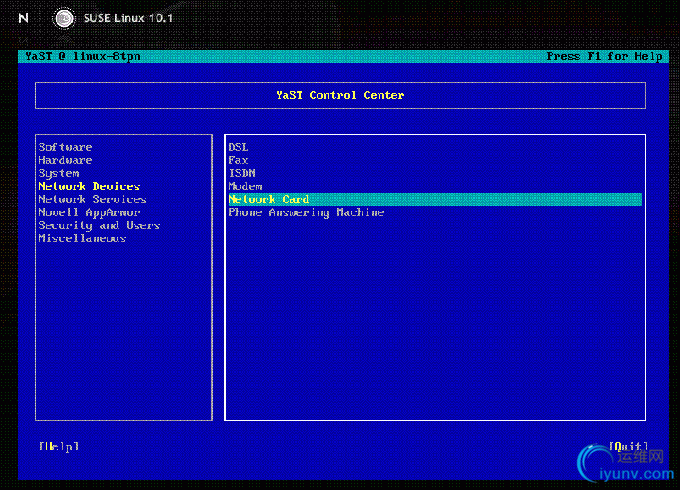Select the Modem module

tap(245, 186)
